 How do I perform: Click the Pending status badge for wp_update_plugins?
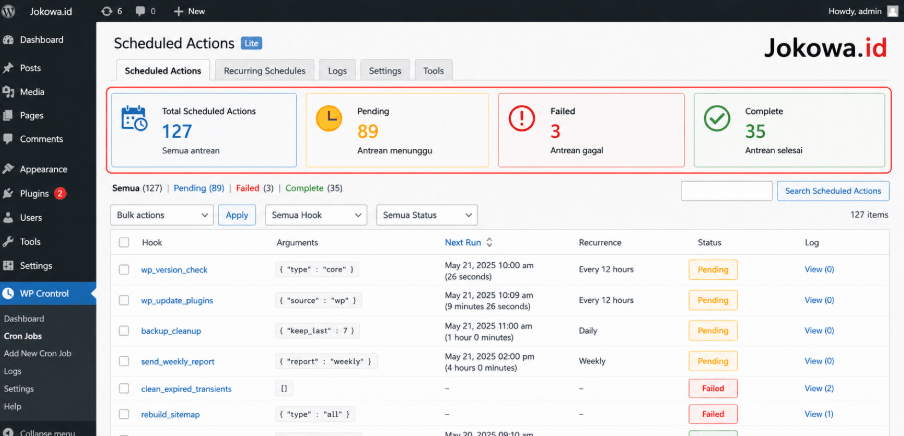[x=713, y=300]
